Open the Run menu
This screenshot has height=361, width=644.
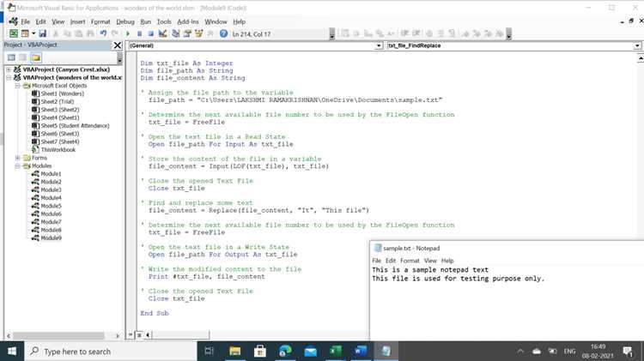pos(146,21)
